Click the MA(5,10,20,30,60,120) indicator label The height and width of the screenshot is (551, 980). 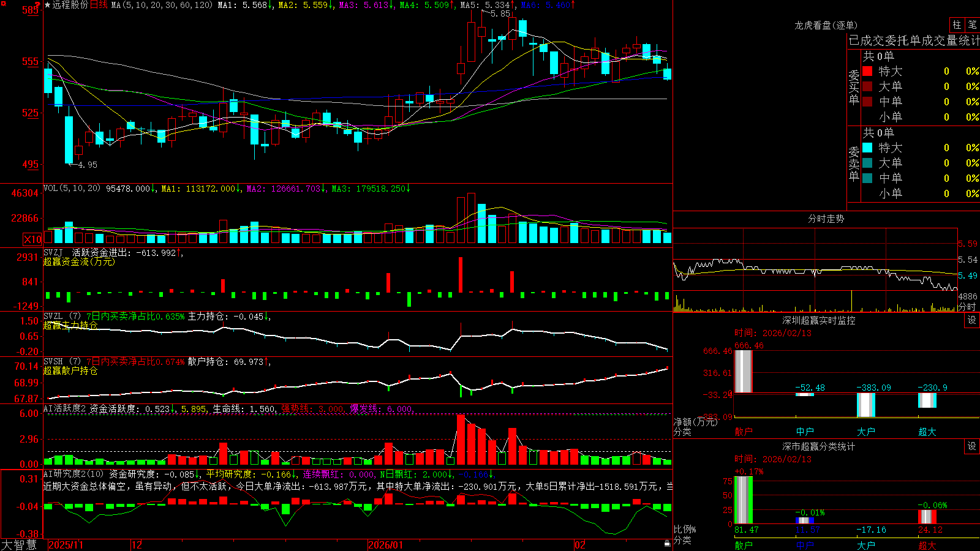[162, 5]
